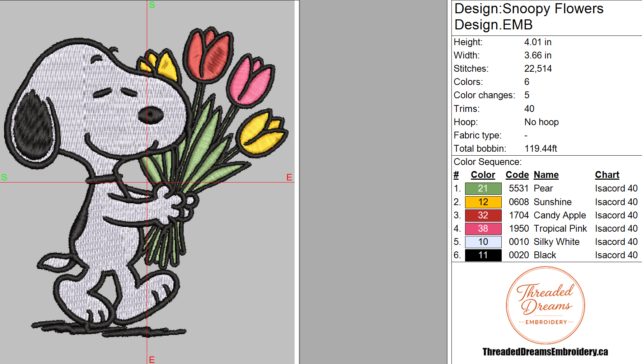Click the name Tropical Pink in row 4
642x364 pixels.
(x=560, y=229)
